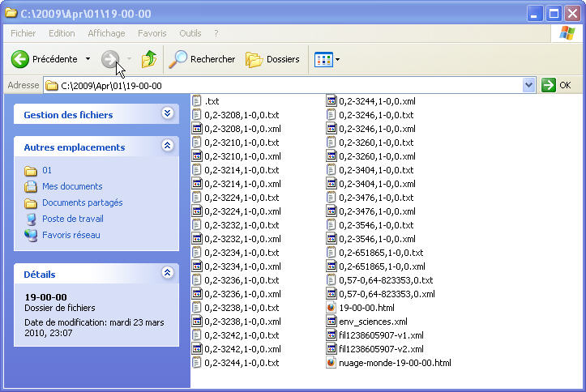
Task: Open the view mode icon button
Action: tap(323, 59)
